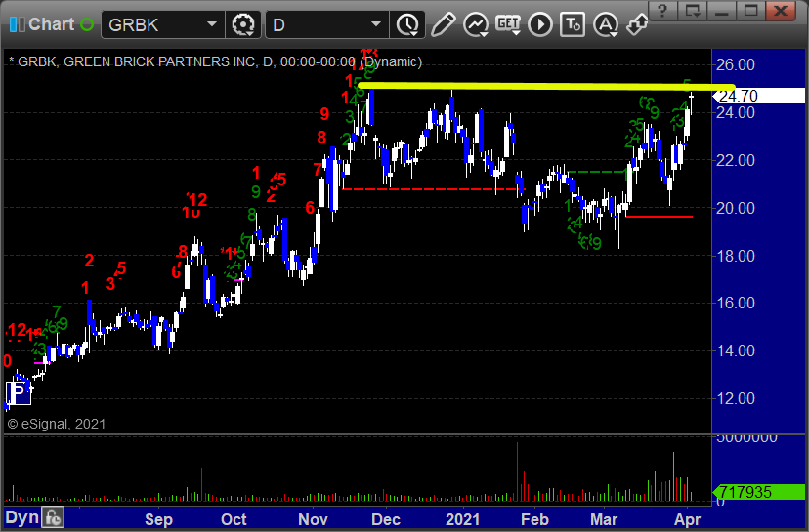Minimize the chart window
The width and height of the screenshot is (809, 532).
click(721, 11)
